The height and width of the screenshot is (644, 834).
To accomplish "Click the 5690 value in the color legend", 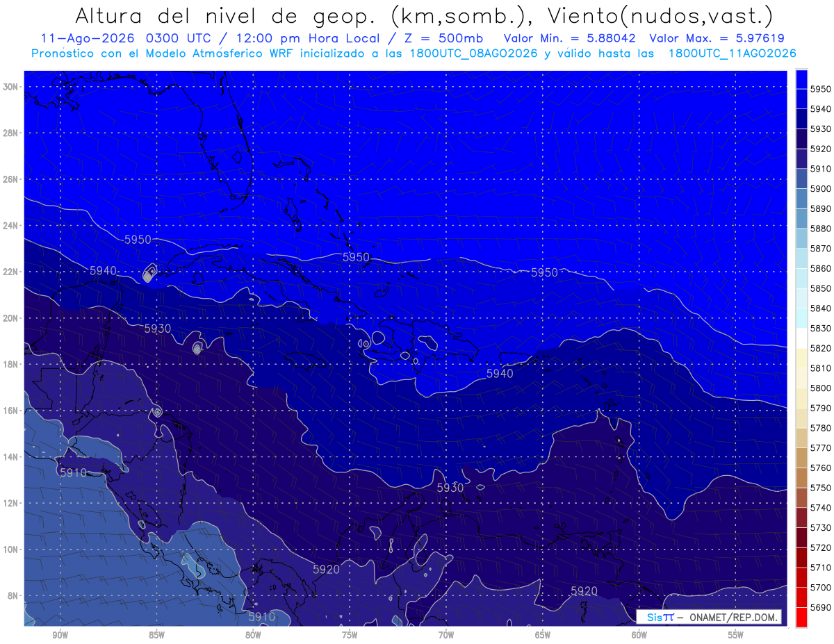I will click(821, 607).
